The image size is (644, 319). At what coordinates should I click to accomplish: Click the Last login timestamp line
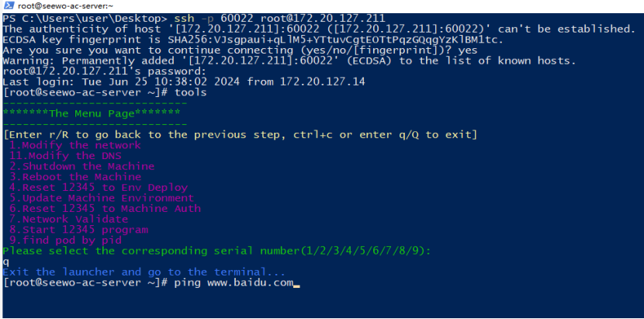coord(184,81)
